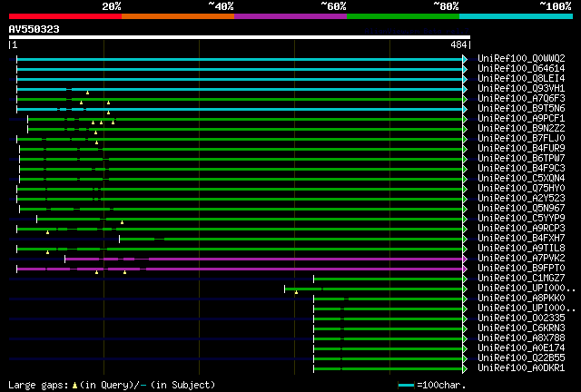Image resolution: width=581 pixels, height=392 pixels.
Task: Click the red 20% identity legend segment
Action: point(65,16)
